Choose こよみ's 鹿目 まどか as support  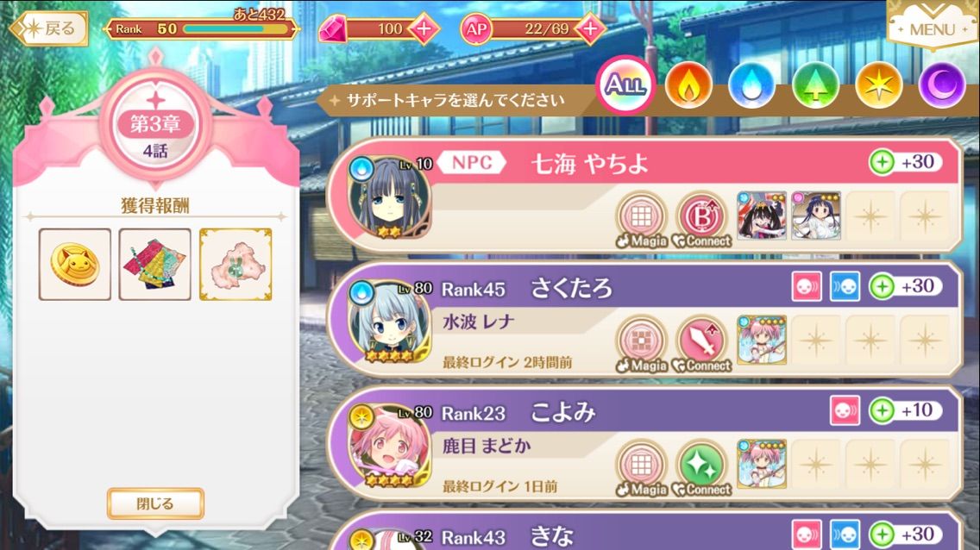pos(644,444)
